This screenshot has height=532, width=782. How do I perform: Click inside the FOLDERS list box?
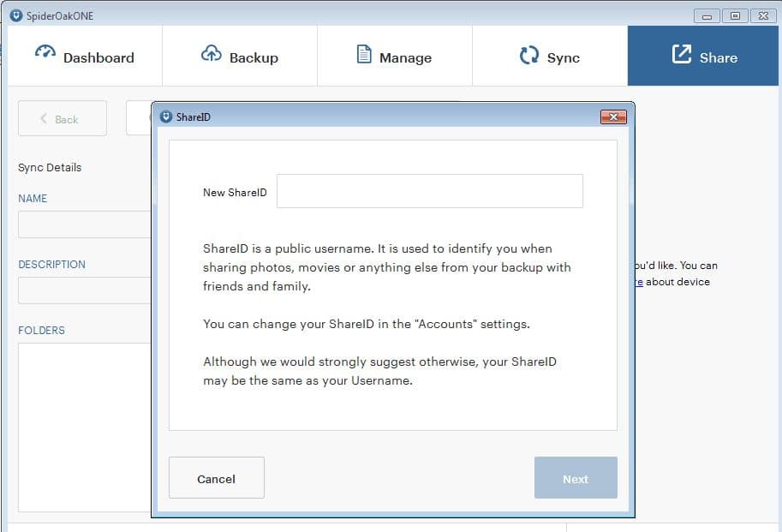click(85, 427)
